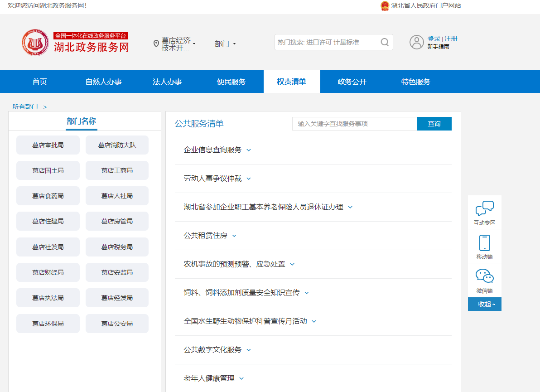540x392 pixels.
Task: Collapse the side panel with 收起
Action: [484, 304]
